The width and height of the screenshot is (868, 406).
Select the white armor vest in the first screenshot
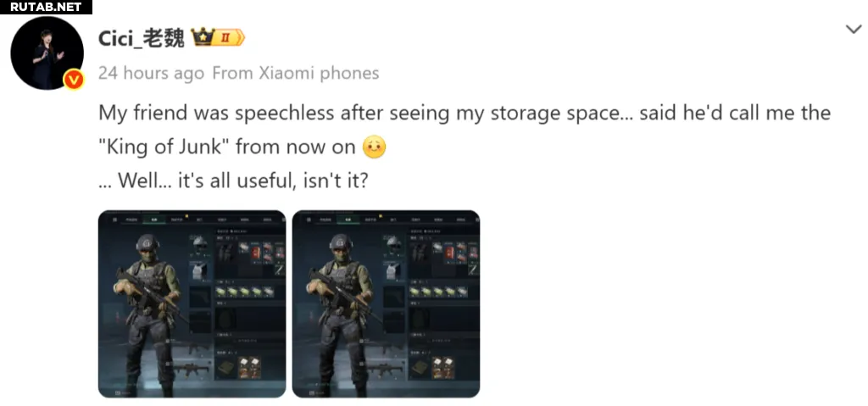200,270
